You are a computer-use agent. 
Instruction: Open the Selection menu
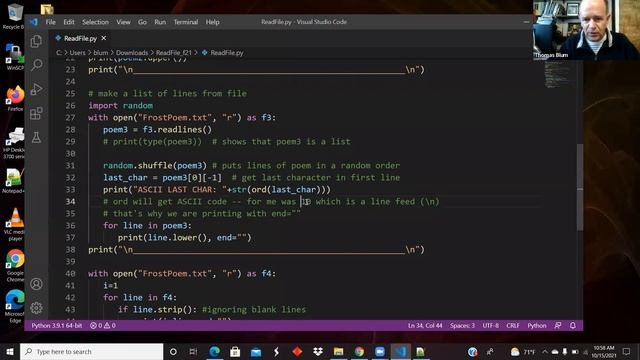tap(96, 22)
